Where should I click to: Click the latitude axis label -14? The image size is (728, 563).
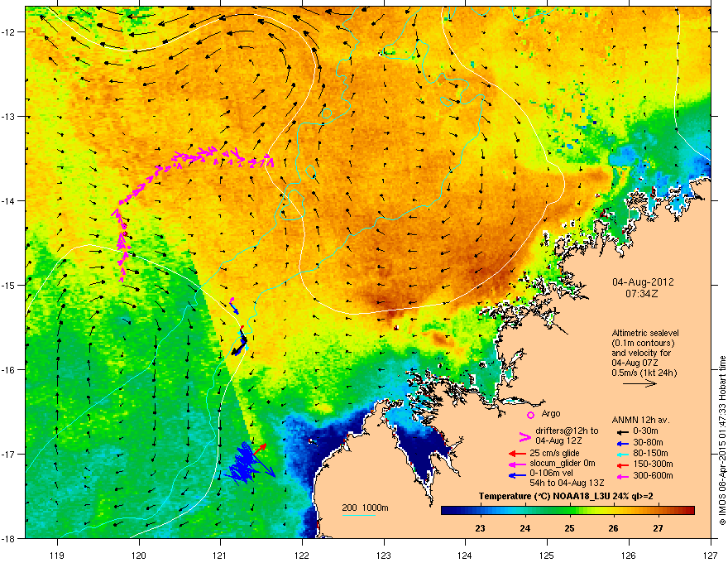click(9, 200)
